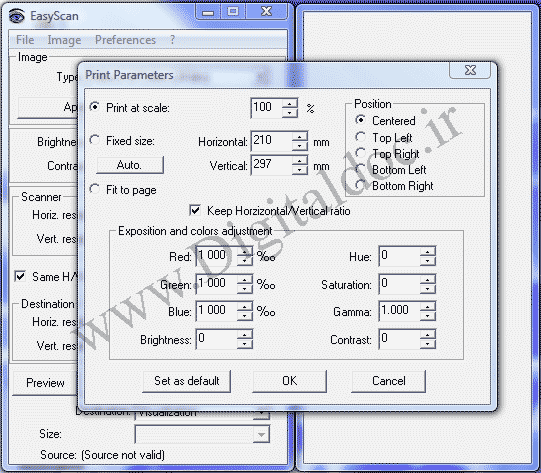Select Top Left position
Screen dimensions: 541x473
[360, 137]
